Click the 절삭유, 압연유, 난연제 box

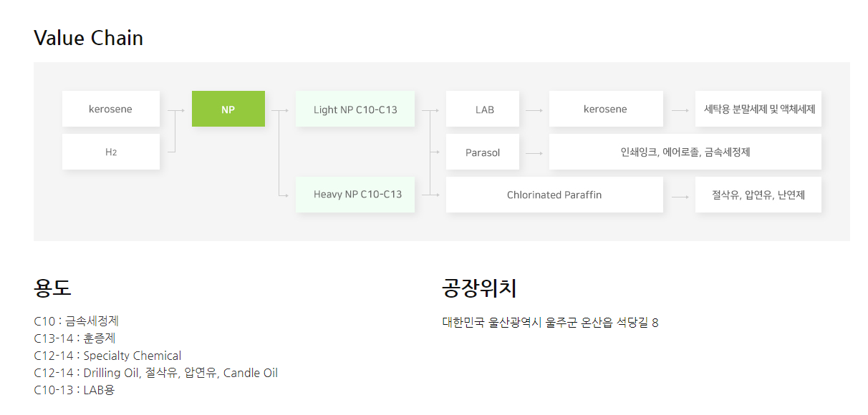click(758, 195)
